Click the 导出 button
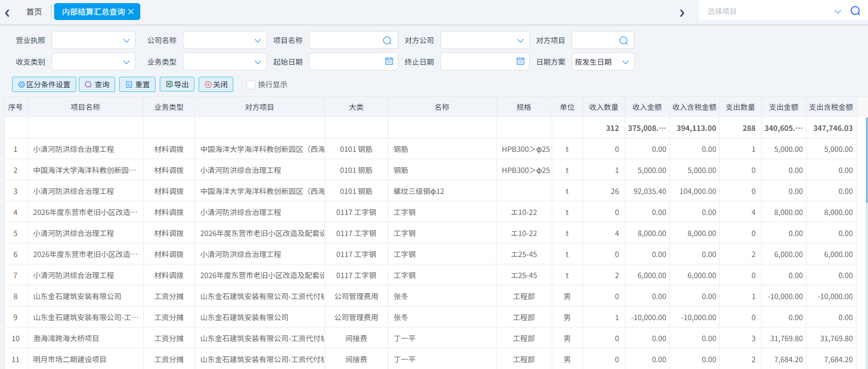 tap(177, 85)
